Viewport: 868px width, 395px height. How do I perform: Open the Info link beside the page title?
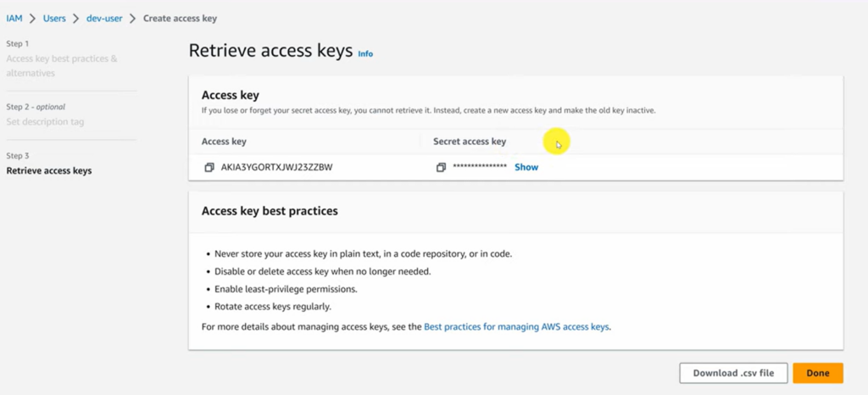click(x=365, y=54)
